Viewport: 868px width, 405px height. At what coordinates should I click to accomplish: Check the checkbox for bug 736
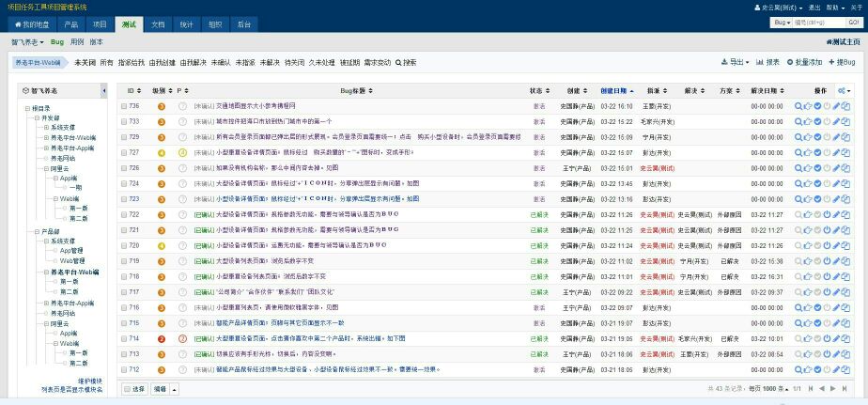(x=124, y=106)
